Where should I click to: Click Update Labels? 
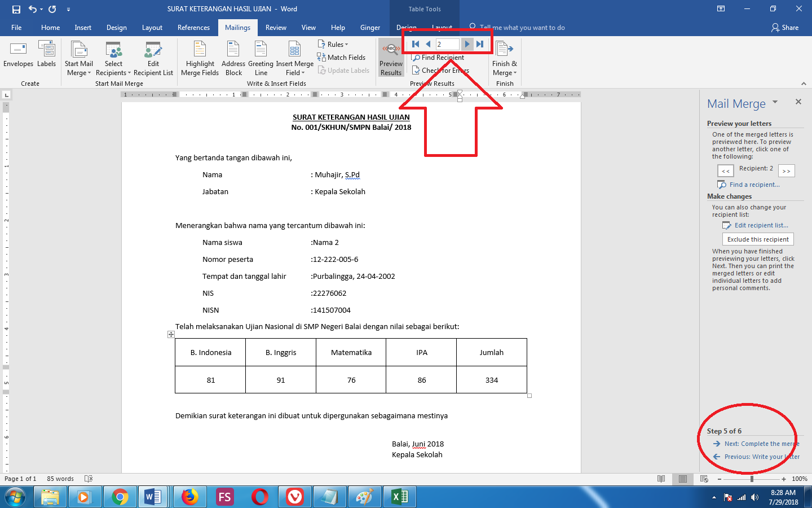click(344, 71)
